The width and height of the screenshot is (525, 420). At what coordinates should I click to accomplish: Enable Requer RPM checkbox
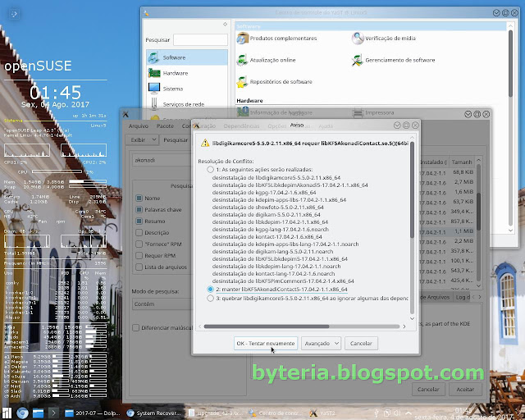point(139,256)
